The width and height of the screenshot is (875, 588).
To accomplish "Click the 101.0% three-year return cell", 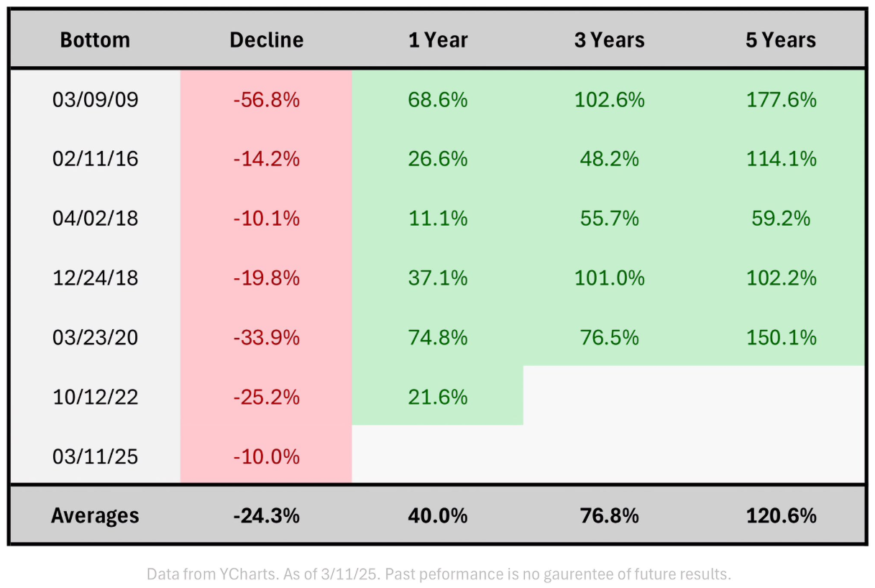I will (x=609, y=277).
